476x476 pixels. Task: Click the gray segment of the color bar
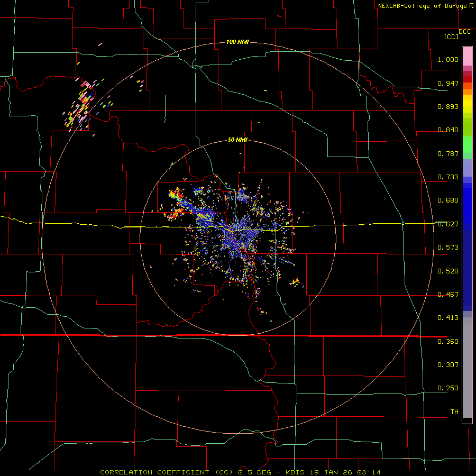tap(467, 368)
